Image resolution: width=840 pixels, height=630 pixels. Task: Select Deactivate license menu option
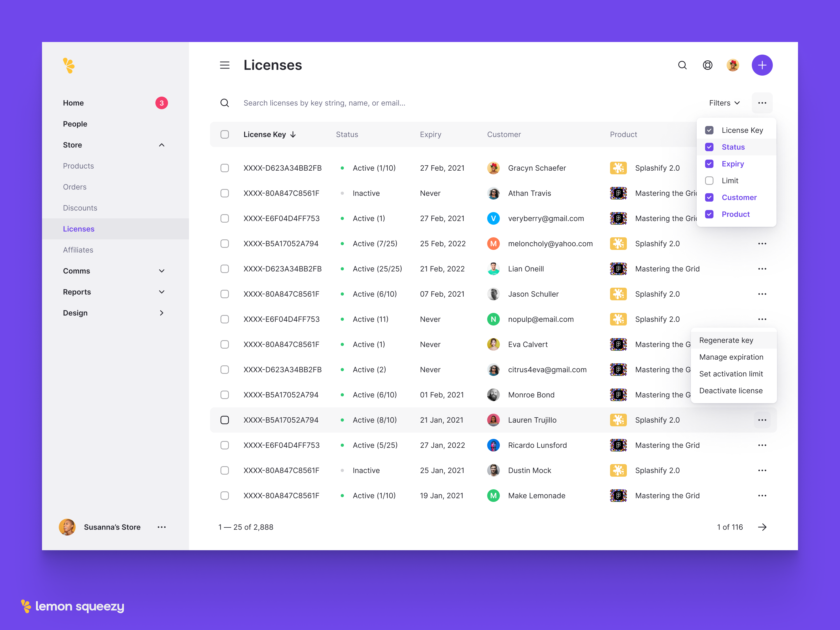click(730, 390)
